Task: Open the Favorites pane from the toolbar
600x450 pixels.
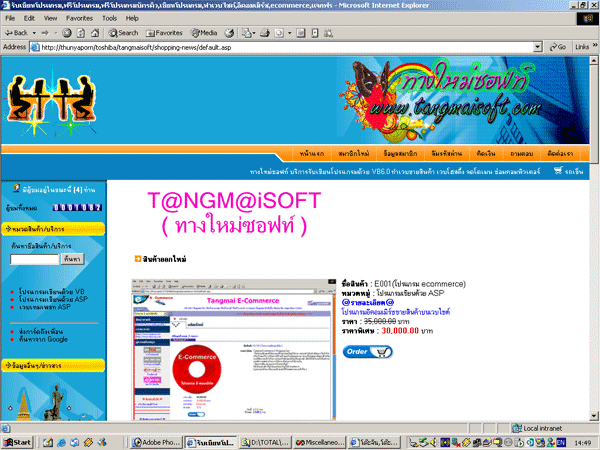Action: (x=165, y=33)
